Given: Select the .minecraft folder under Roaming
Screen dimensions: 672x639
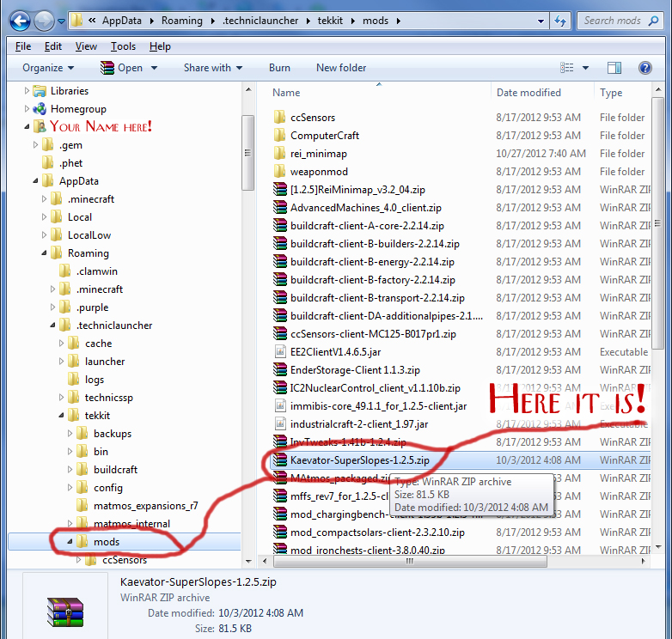Looking at the screenshot, I should tap(100, 289).
